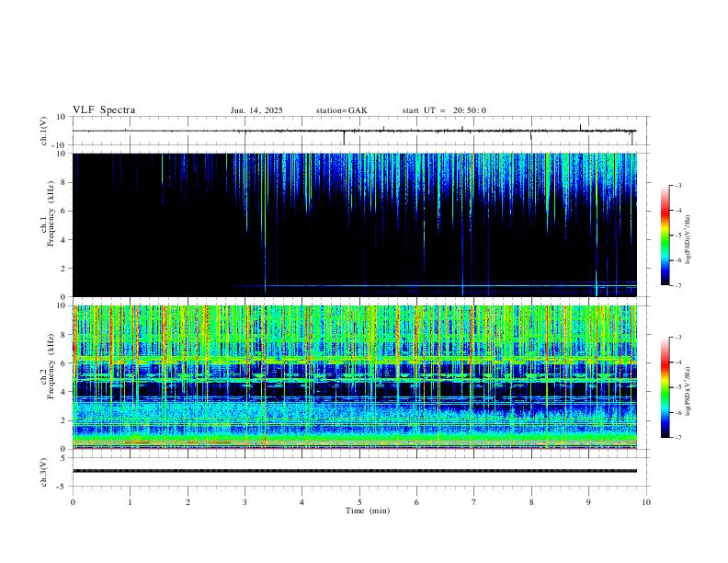Click the "7" tick on the time axis
The width and height of the screenshot is (728, 563).
(474, 502)
